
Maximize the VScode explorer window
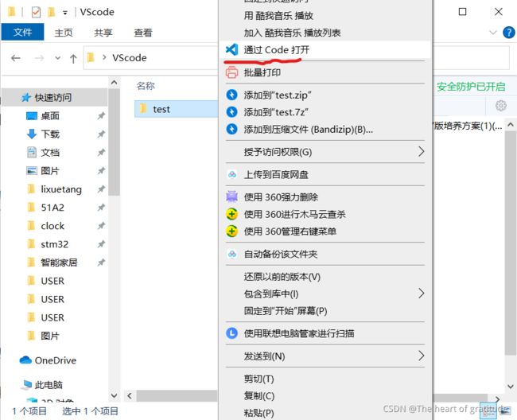click(x=462, y=12)
